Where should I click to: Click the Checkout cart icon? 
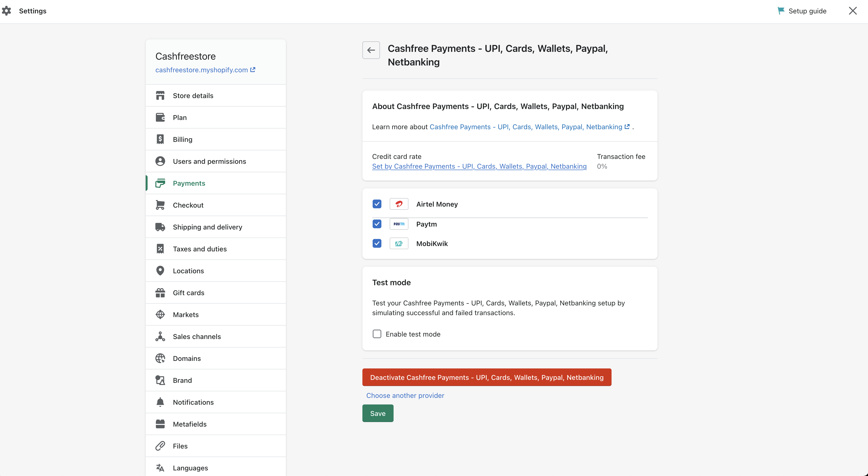(160, 205)
